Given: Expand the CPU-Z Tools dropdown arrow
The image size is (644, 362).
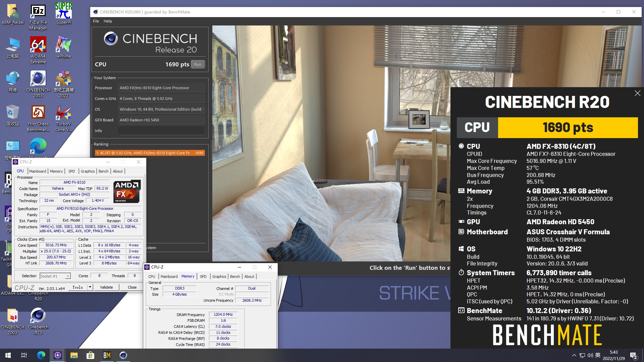Looking at the screenshot, I should click(90, 287).
